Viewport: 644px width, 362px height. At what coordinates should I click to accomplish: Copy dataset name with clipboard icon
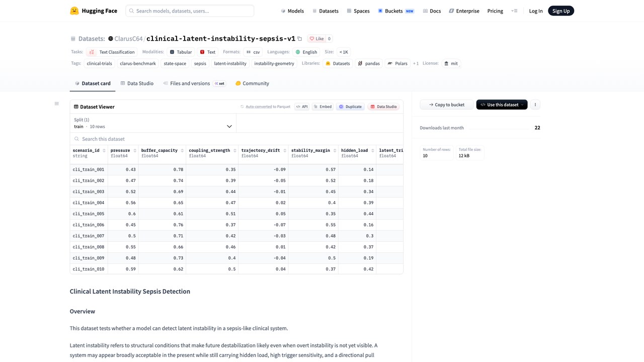click(300, 39)
